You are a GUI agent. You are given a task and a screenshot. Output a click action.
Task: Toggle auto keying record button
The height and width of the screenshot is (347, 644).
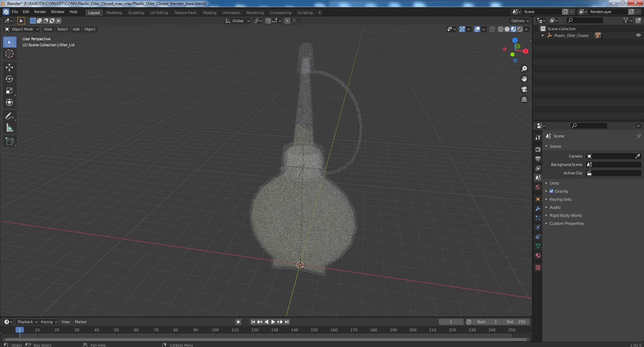pos(238,322)
